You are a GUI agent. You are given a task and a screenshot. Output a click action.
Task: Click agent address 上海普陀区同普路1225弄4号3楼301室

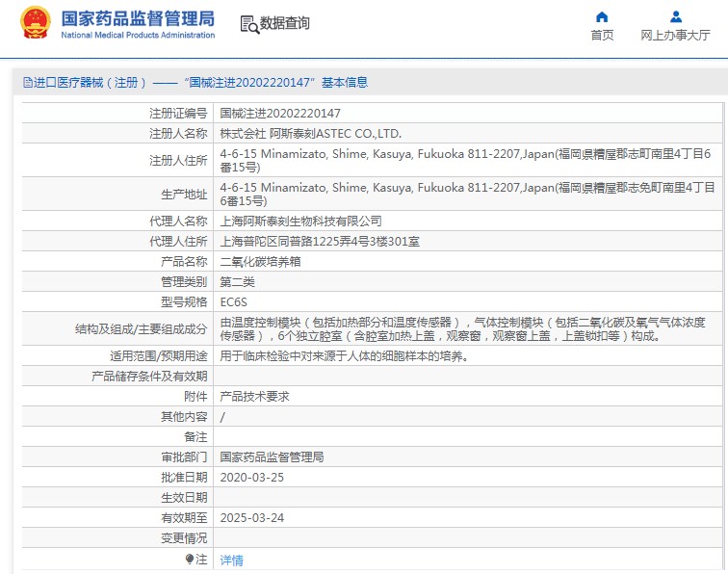[320, 242]
